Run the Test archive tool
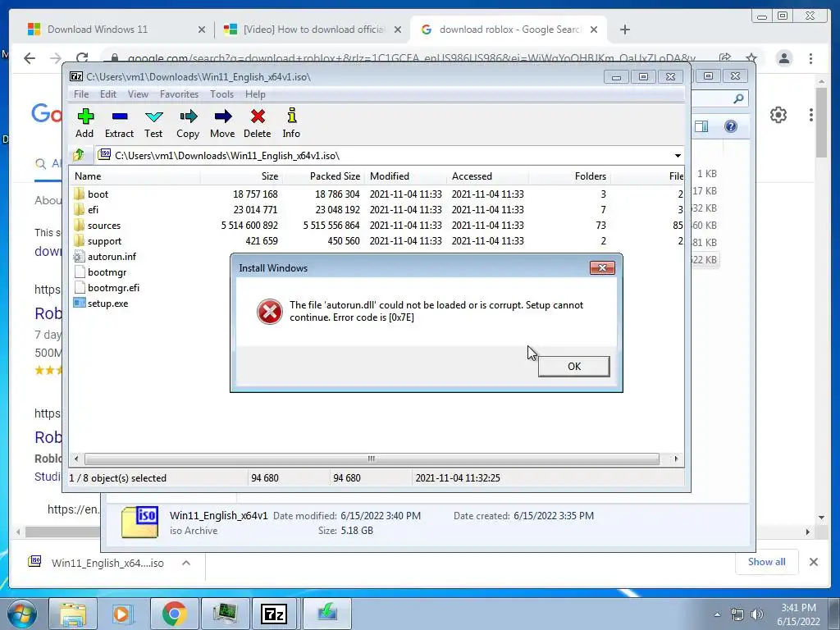840x630 pixels. pos(153,123)
